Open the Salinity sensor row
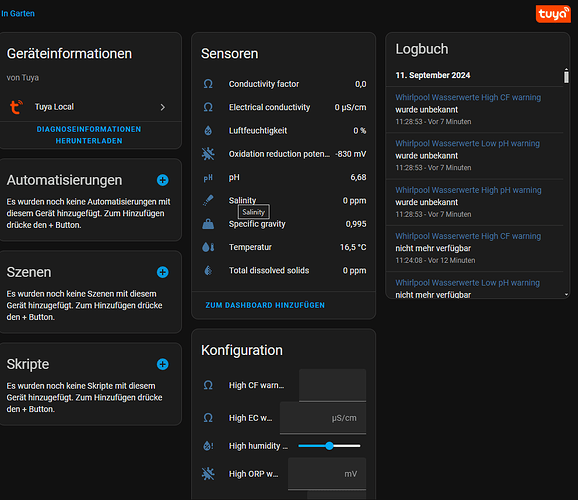This screenshot has width=578, height=500. tap(284, 201)
